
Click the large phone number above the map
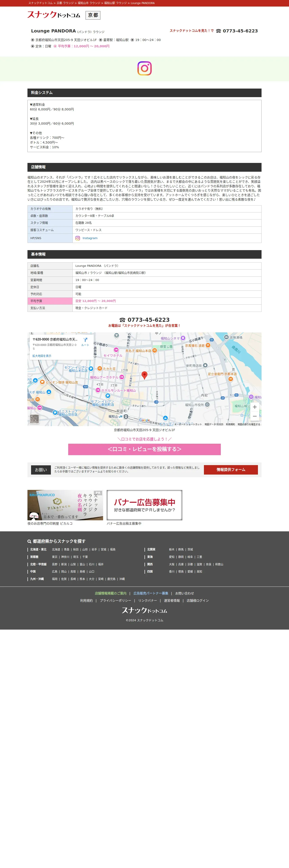(148, 320)
